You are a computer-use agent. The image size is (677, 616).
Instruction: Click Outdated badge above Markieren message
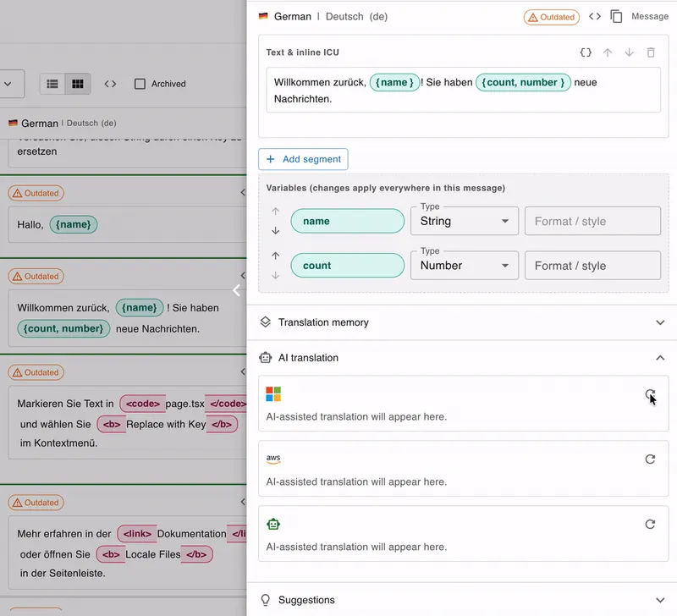tap(36, 372)
